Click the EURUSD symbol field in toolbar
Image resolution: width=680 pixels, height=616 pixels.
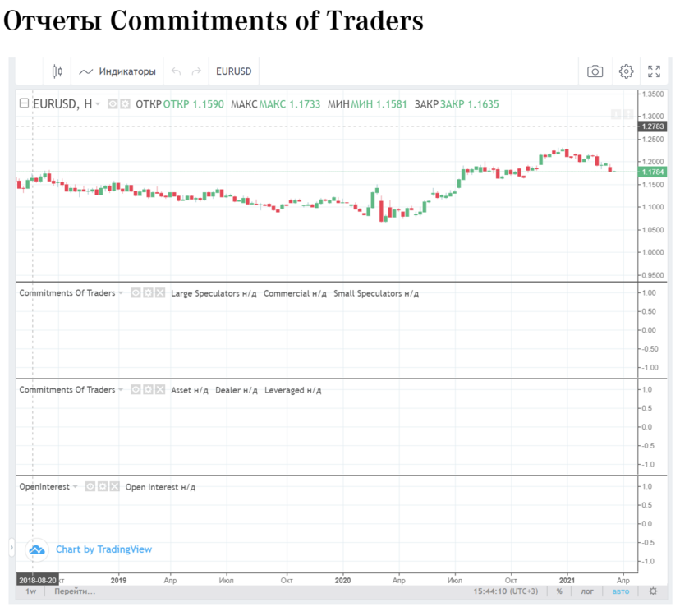pos(234,71)
